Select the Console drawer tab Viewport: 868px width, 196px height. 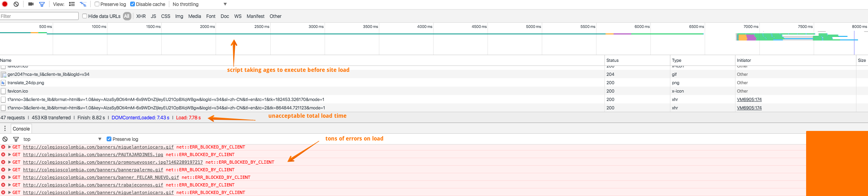[x=21, y=129]
